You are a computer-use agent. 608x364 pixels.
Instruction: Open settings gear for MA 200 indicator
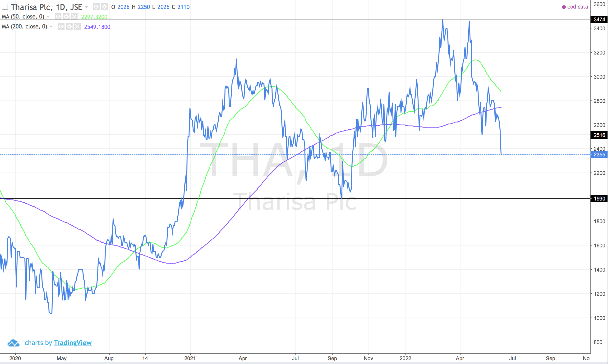pos(69,27)
